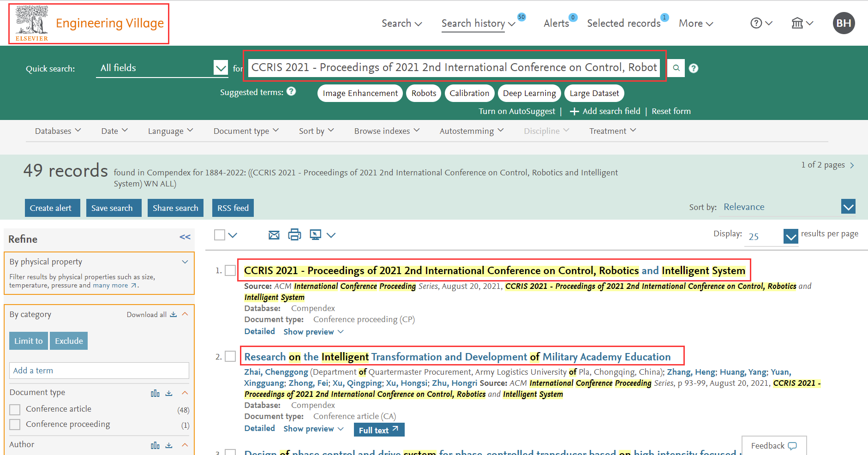
Task: Open Selected records
Action: [x=623, y=23]
